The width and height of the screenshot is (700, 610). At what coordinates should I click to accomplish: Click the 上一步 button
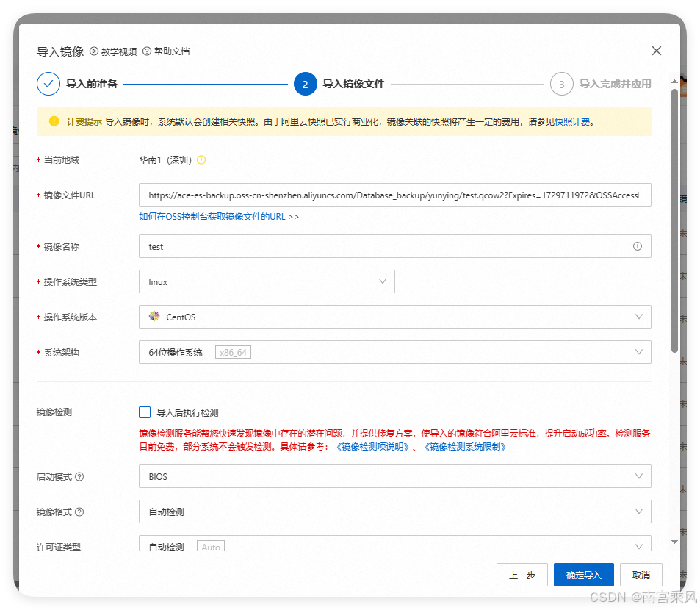click(522, 575)
